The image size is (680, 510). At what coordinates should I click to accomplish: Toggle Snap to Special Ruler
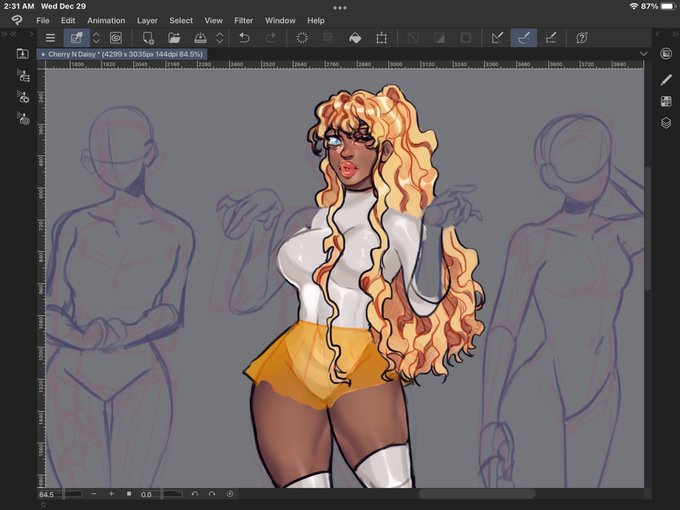point(524,38)
